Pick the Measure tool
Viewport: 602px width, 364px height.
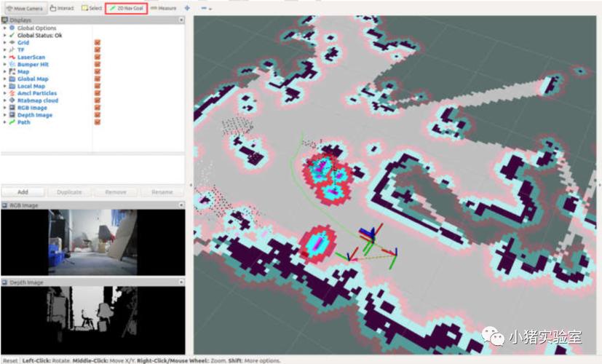pos(164,9)
